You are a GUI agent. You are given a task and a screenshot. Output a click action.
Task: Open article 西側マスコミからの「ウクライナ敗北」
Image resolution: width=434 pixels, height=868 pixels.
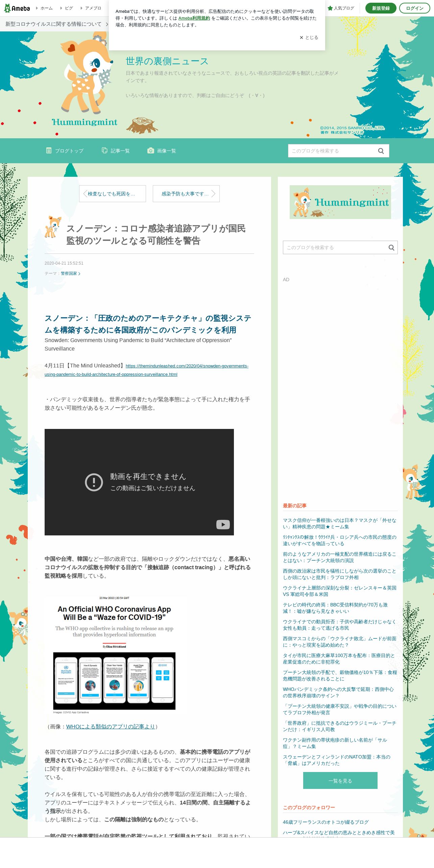pos(340,642)
